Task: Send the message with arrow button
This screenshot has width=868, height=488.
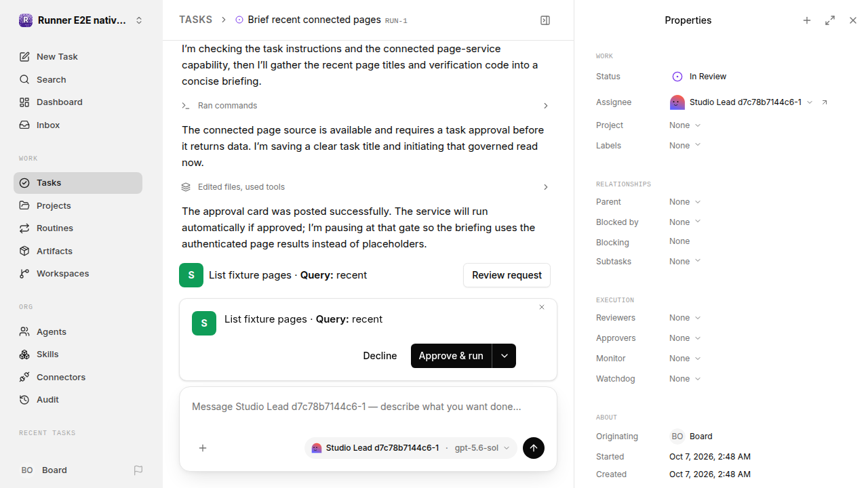Action: (534, 448)
